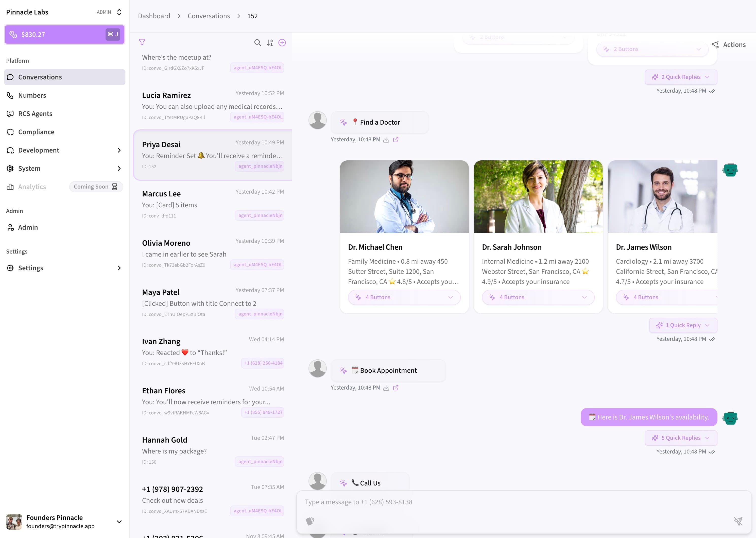Open Pinnacle Labs workspace switcher
Screen dimensions: 756x538
(x=119, y=12)
